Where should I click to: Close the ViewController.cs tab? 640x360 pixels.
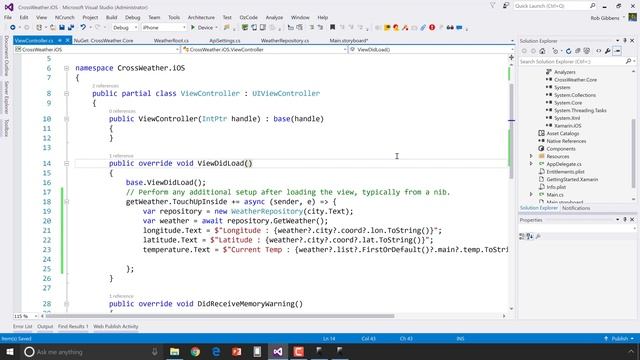pos(68,40)
